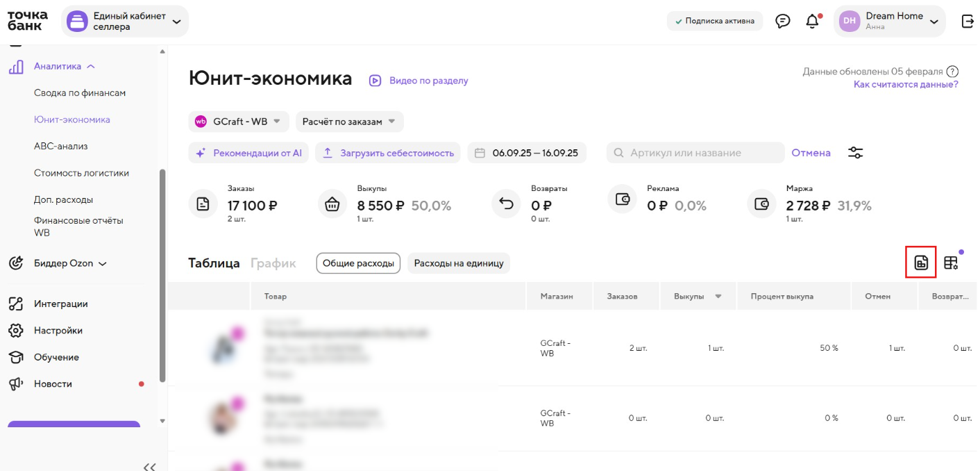The image size is (980, 471).
Task: Open Настройки section
Action: [58, 331]
